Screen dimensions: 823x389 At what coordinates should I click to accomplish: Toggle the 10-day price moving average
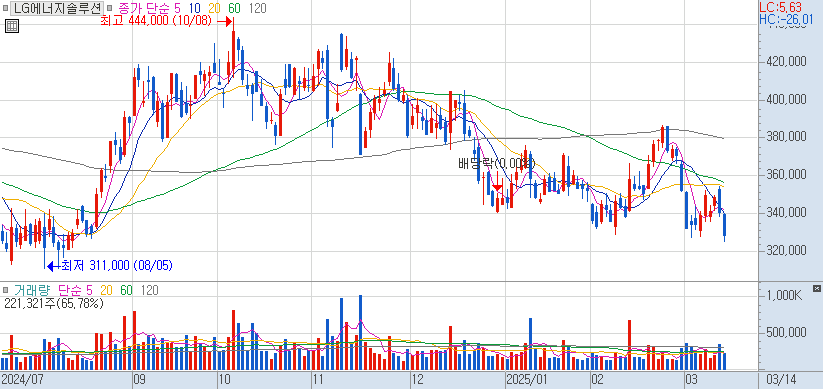(195, 8)
